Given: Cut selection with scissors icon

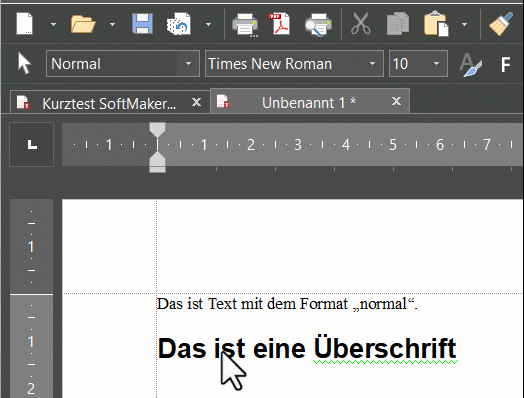Looking at the screenshot, I should [361, 24].
